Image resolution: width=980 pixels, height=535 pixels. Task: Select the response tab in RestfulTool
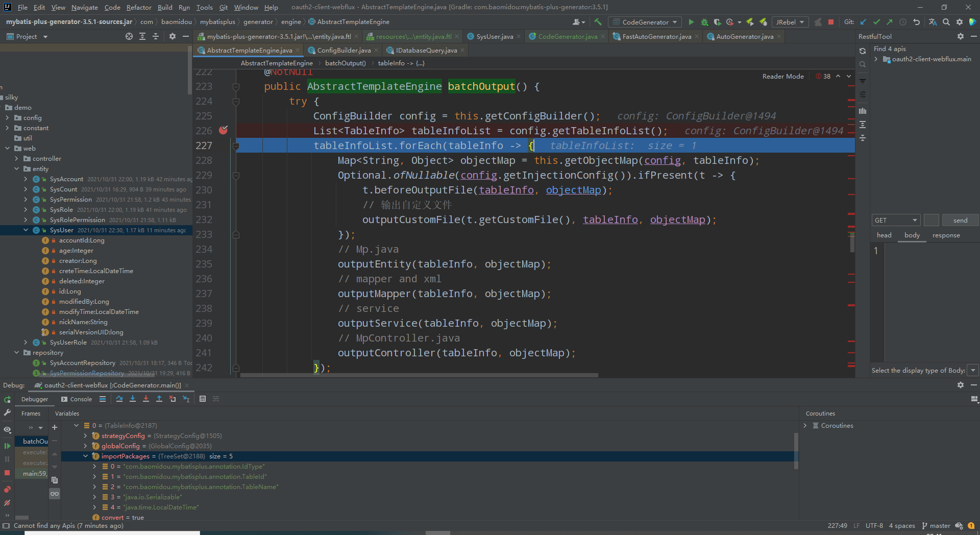pyautogui.click(x=946, y=235)
